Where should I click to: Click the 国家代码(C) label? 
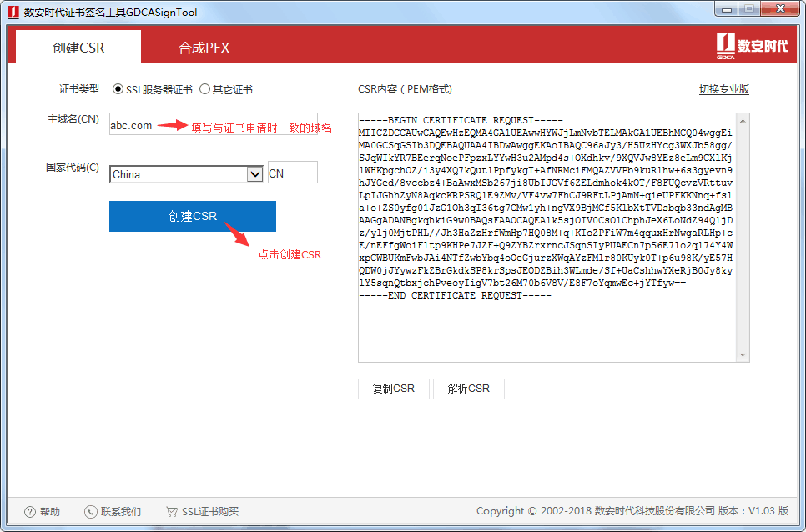73,168
